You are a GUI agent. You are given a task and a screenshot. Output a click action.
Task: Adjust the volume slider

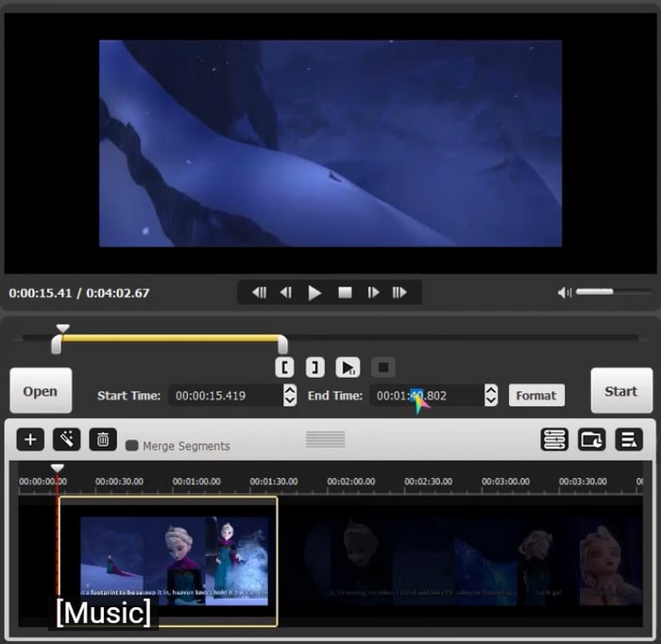614,291
